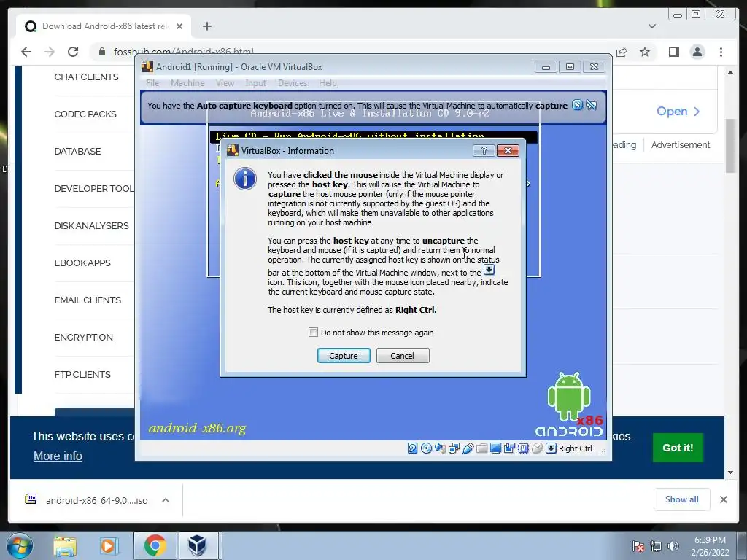Click the mouse integration icon in VirtualBox status bar
The width and height of the screenshot is (747, 560).
(x=537, y=448)
